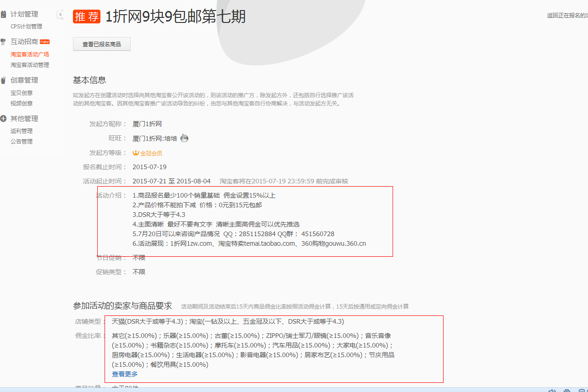
Task: Click the commission line starting 其它(≥15.00%)
Action: click(x=251, y=336)
